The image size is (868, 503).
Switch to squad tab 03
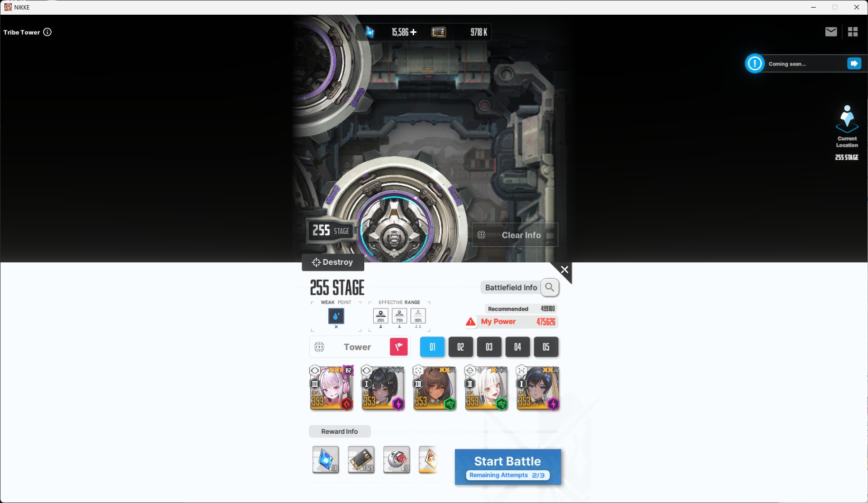489,347
